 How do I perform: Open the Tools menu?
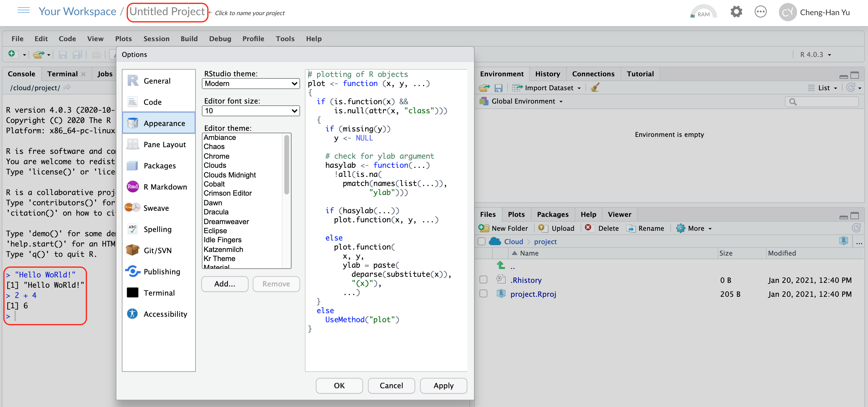click(x=285, y=39)
